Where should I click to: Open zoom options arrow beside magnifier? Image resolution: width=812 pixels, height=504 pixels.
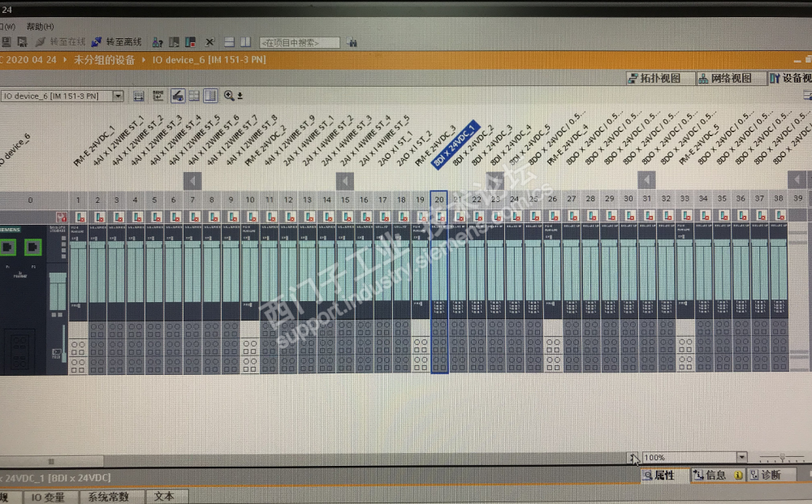[x=240, y=97]
